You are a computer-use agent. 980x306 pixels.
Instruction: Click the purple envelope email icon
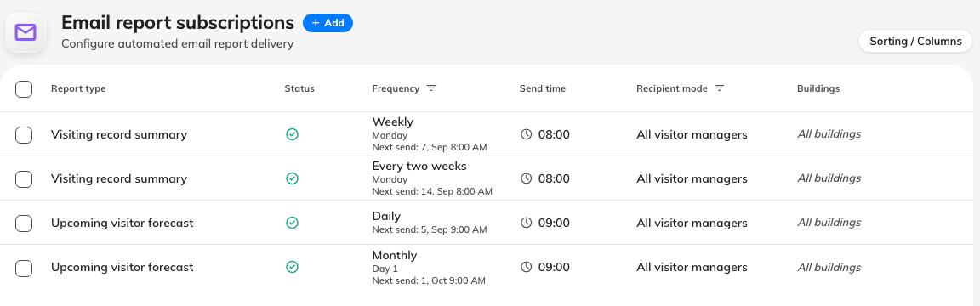[x=26, y=32]
